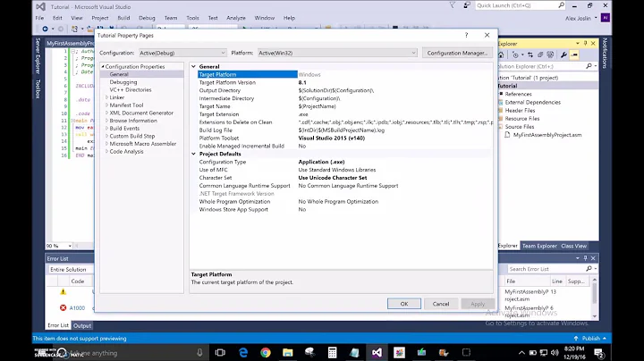Click the Quick Launch search icon
This screenshot has width=644, height=361.
561,5
